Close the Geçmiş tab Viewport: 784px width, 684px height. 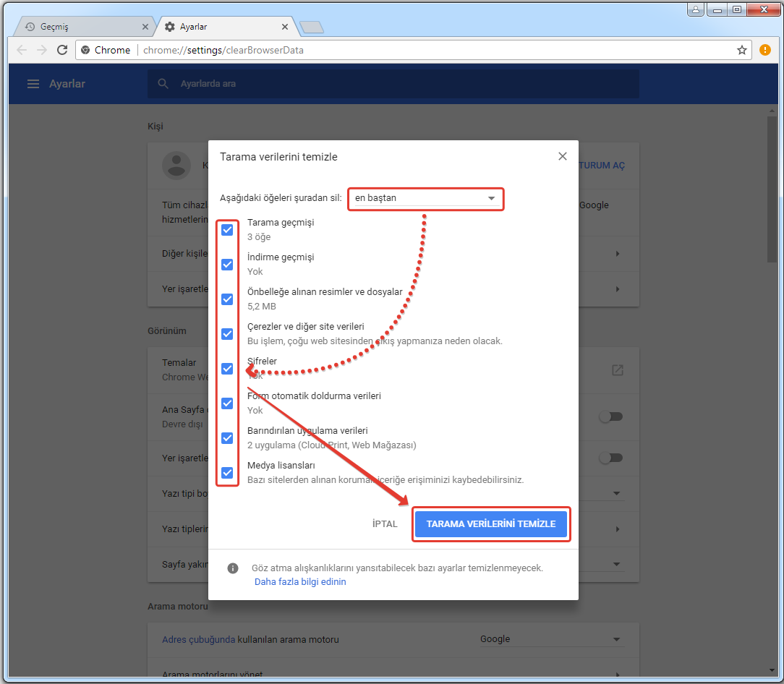[145, 27]
